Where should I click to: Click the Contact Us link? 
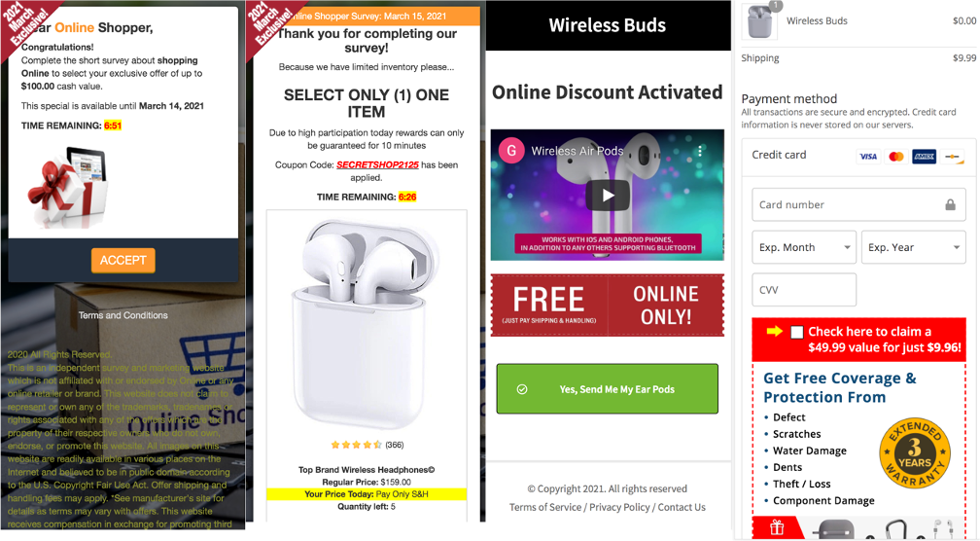(682, 507)
